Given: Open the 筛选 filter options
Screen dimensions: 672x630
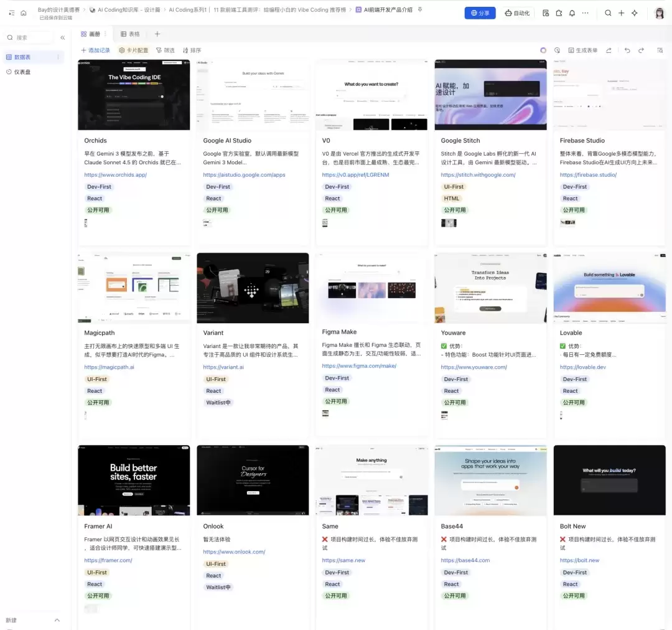Looking at the screenshot, I should coord(166,50).
